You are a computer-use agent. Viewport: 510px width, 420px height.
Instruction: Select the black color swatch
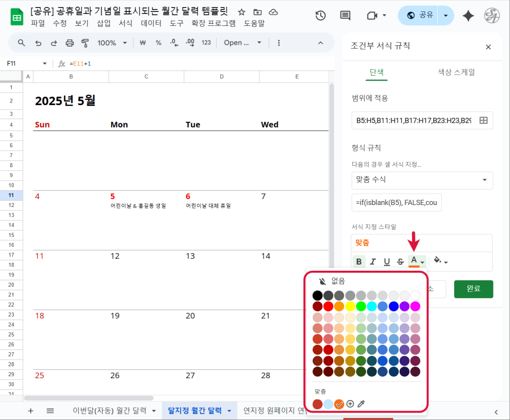[317, 295]
